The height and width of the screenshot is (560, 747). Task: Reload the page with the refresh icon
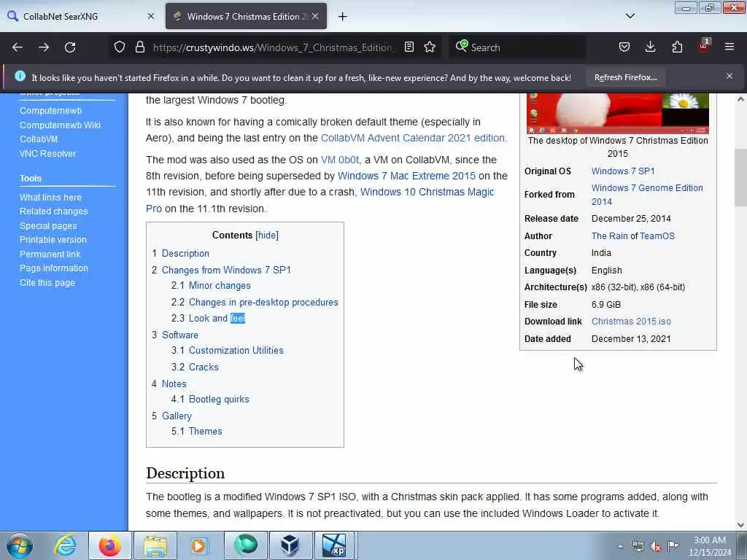(x=70, y=47)
